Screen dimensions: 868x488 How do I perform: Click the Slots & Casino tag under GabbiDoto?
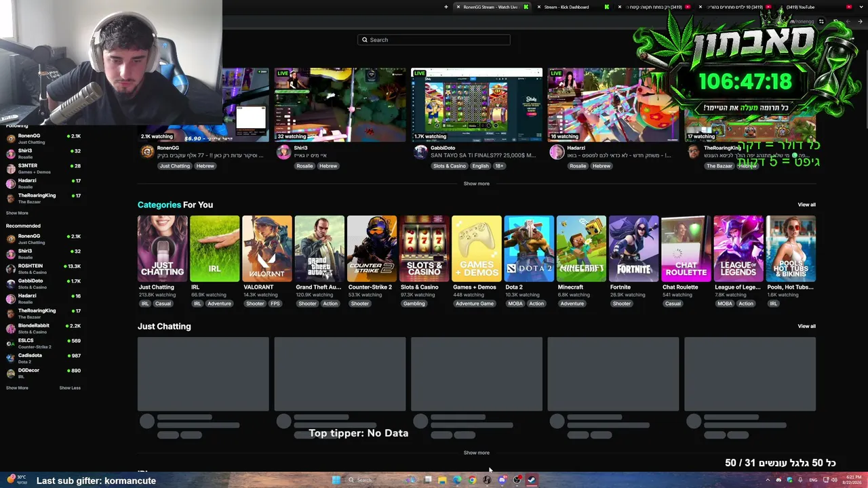tap(449, 166)
